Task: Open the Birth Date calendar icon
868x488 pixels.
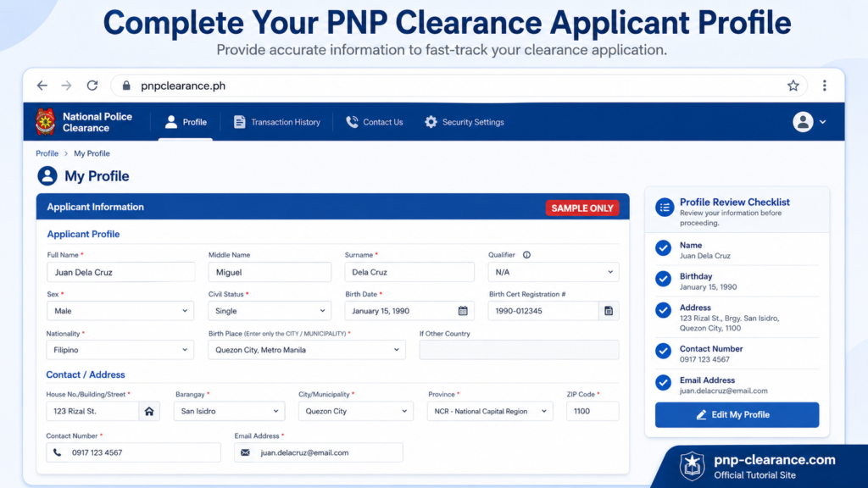Action: [x=463, y=311]
